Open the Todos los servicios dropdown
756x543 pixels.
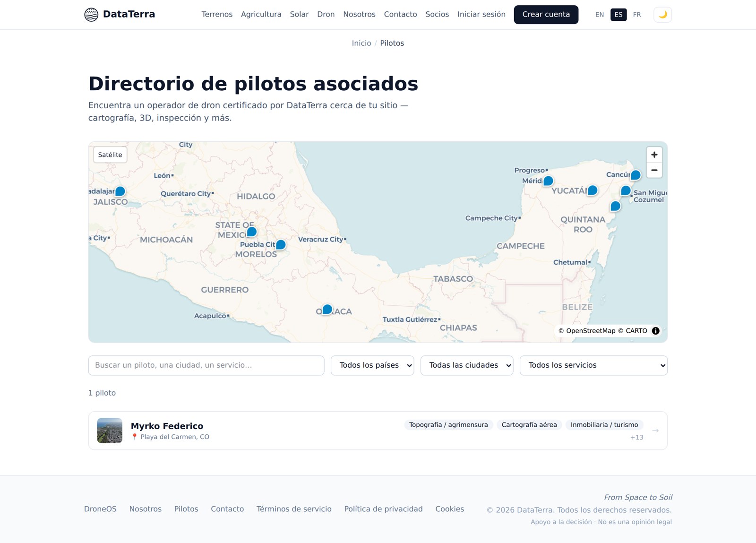coord(593,365)
